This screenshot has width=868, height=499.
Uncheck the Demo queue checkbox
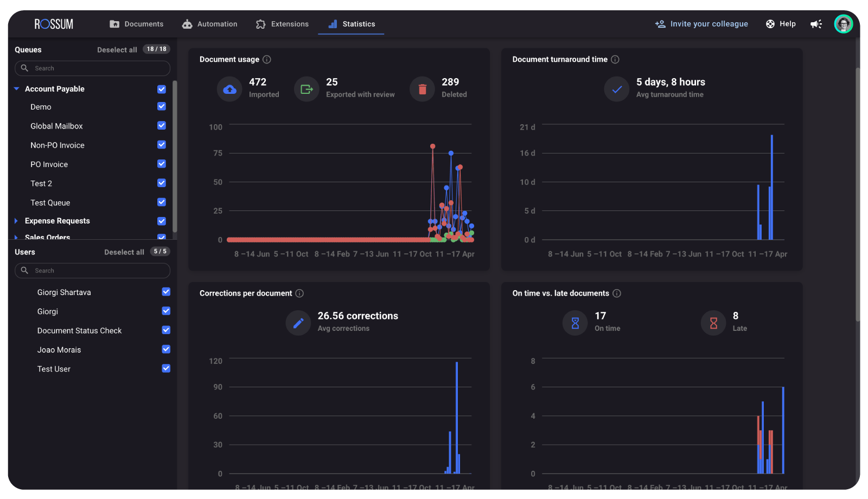click(161, 106)
